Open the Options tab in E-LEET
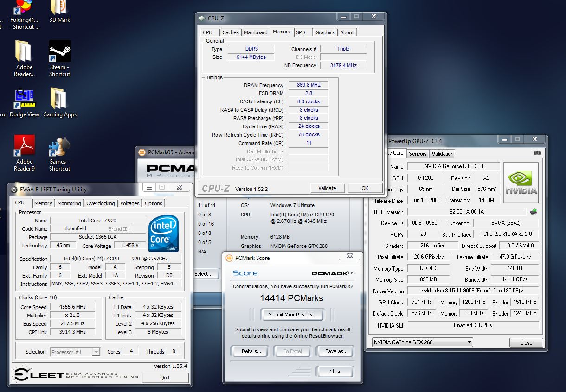Screen dimensions: 566x392 pos(154,203)
